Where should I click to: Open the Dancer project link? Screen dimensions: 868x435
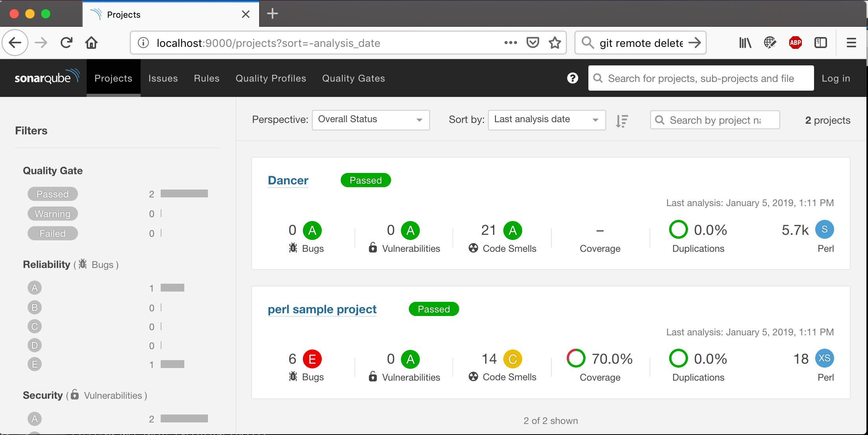[x=288, y=180]
